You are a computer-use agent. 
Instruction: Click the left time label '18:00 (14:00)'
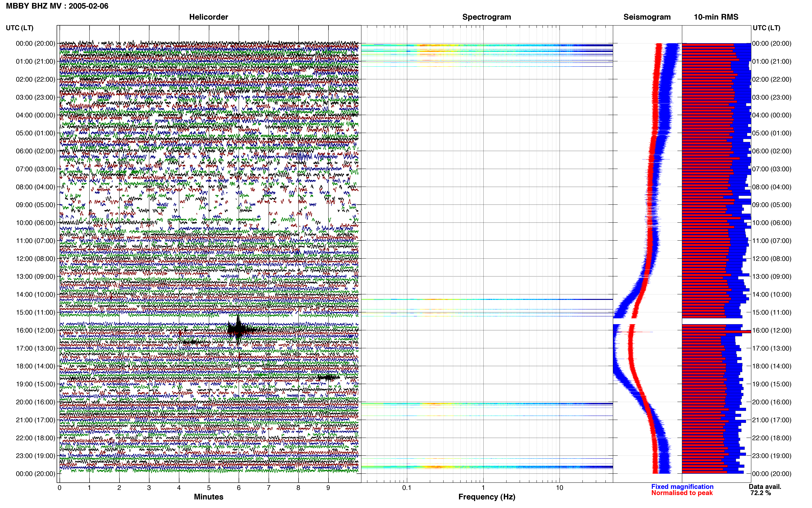(x=35, y=366)
